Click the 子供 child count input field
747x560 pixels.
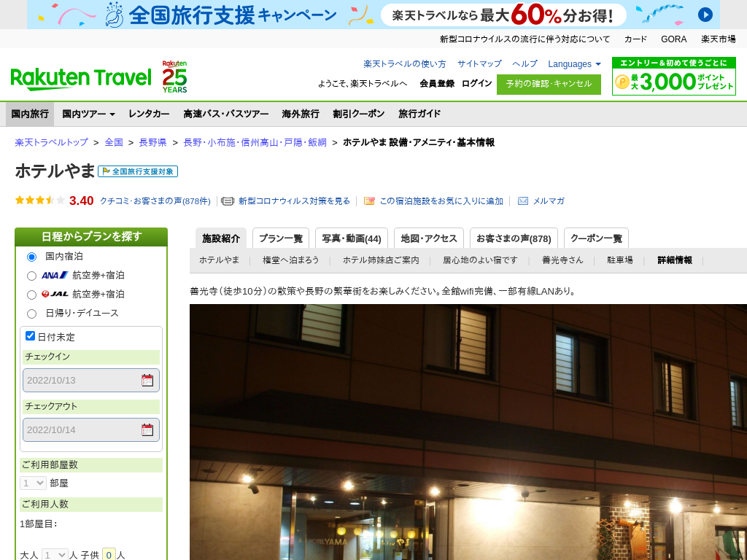tap(109, 555)
